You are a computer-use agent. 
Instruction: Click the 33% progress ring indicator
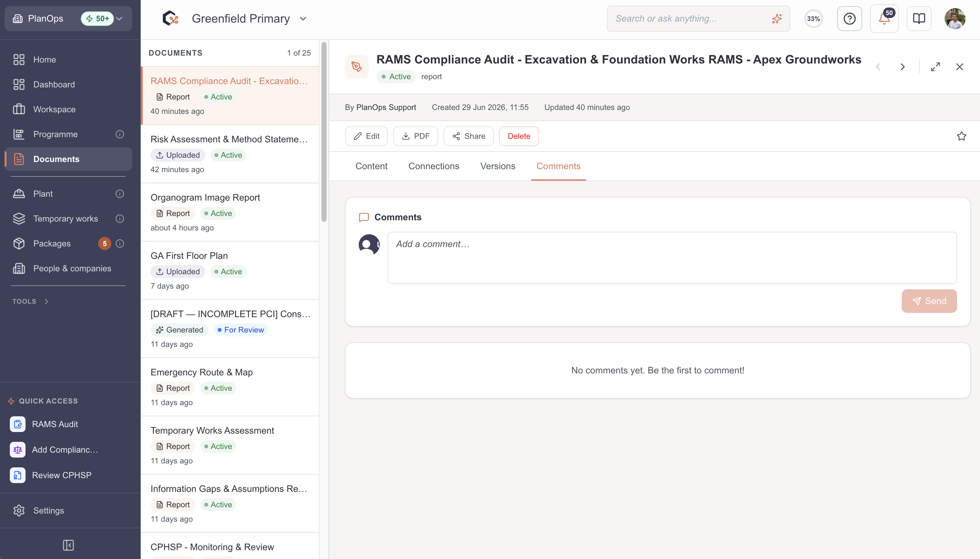coord(813,18)
